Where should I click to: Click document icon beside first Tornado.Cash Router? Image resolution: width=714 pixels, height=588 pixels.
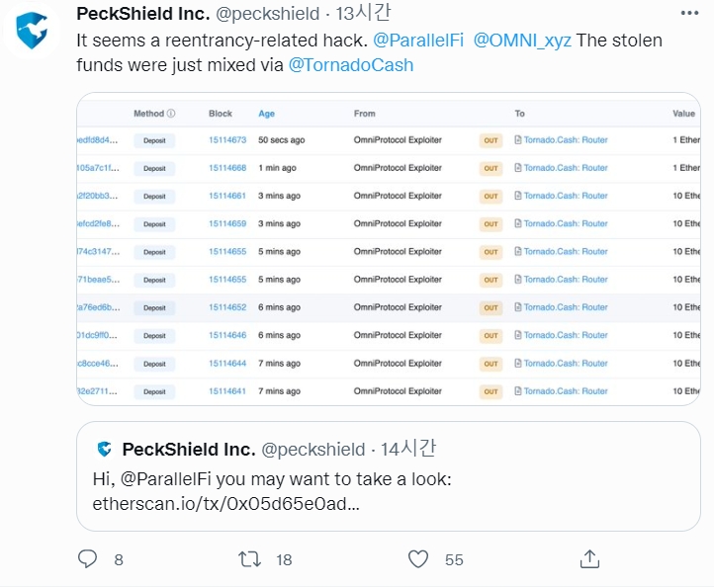517,140
